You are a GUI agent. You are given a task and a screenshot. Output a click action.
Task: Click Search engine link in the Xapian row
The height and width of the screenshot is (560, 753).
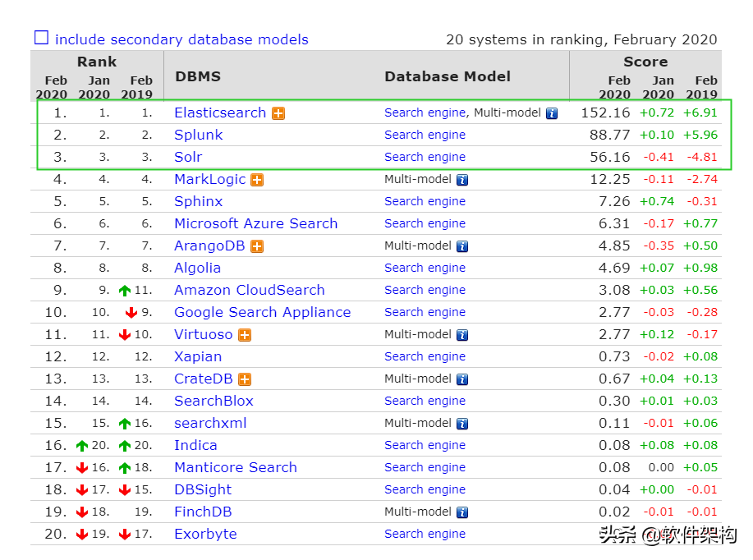pyautogui.click(x=425, y=356)
